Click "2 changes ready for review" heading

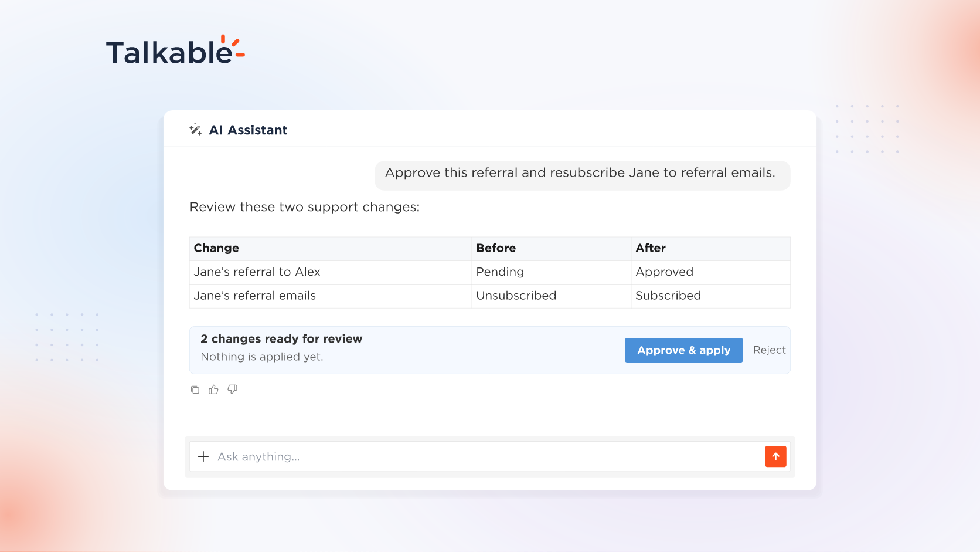(281, 339)
